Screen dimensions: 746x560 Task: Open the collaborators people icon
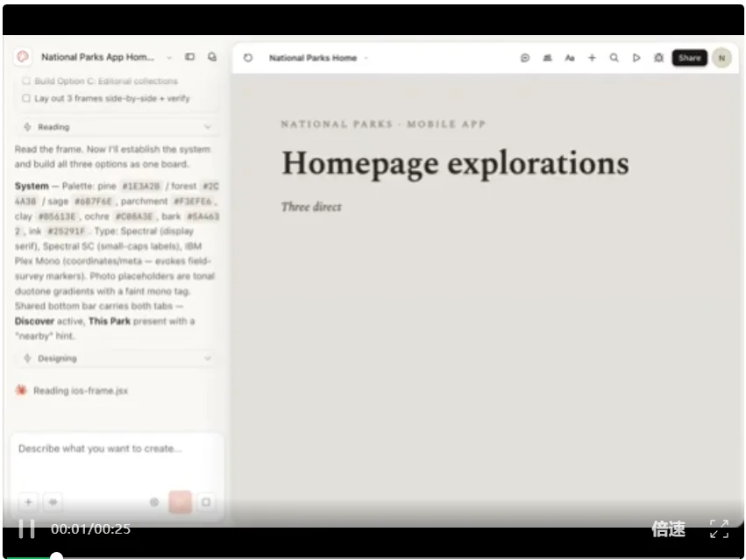click(547, 58)
